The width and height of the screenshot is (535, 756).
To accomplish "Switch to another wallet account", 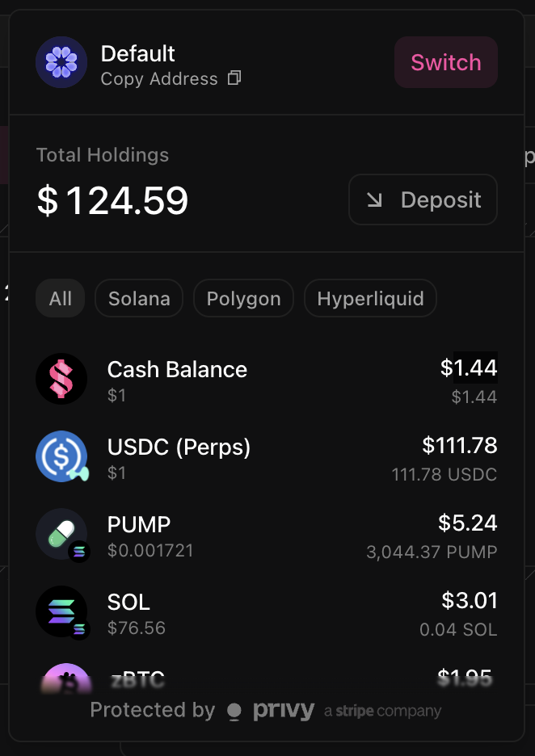I will click(446, 62).
